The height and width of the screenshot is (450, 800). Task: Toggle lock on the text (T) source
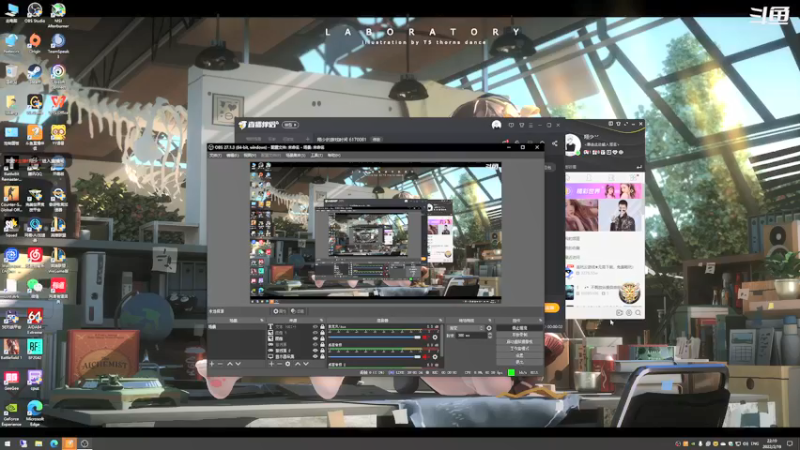coord(322,327)
